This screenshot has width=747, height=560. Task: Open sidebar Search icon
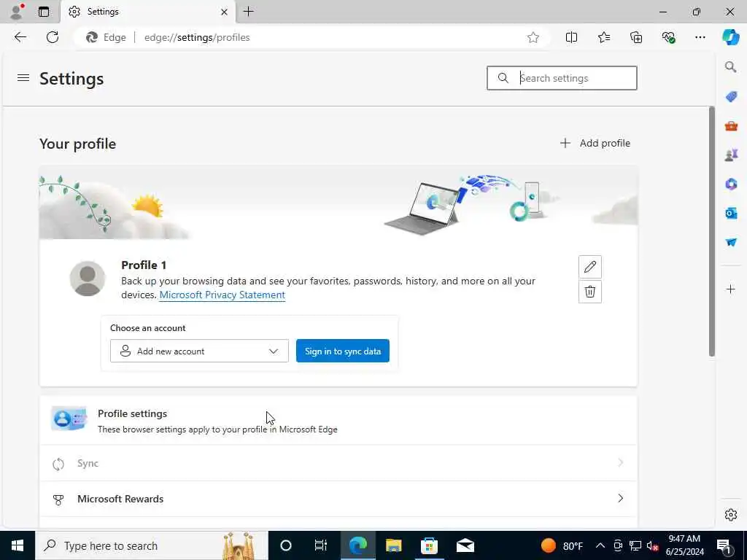[731, 66]
